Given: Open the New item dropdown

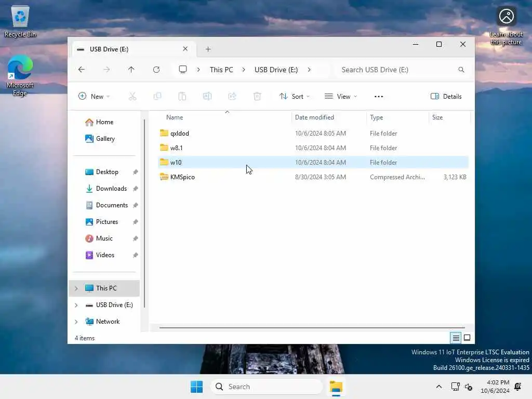Looking at the screenshot, I should tap(94, 96).
